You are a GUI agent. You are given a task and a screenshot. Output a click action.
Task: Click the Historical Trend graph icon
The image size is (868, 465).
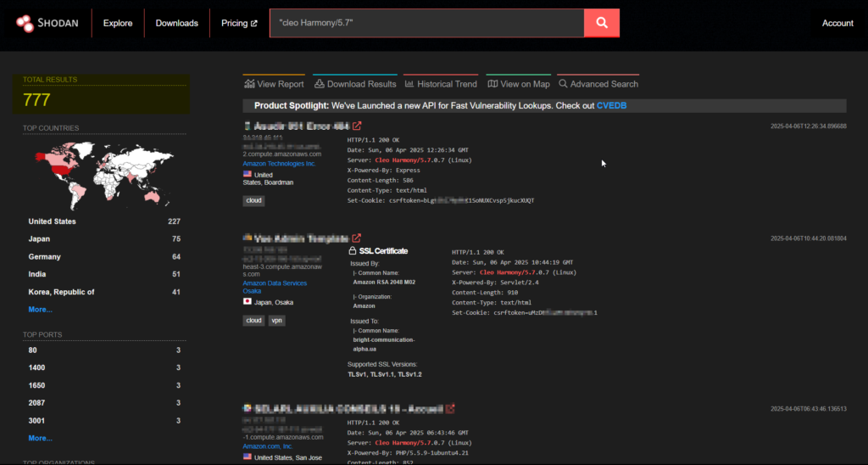tap(409, 84)
